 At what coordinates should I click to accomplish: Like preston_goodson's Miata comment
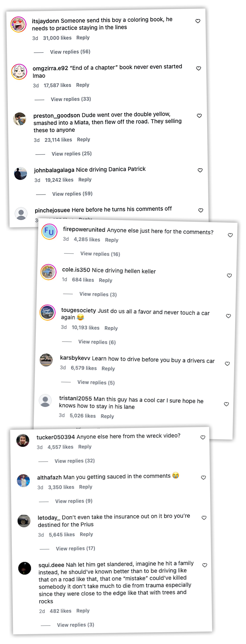(199, 116)
